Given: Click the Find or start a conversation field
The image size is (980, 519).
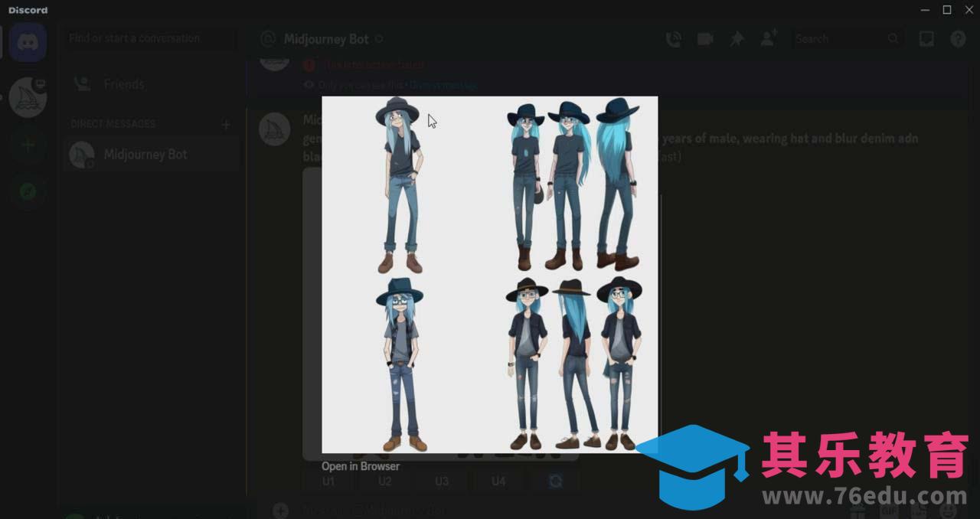Looking at the screenshot, I should (149, 38).
